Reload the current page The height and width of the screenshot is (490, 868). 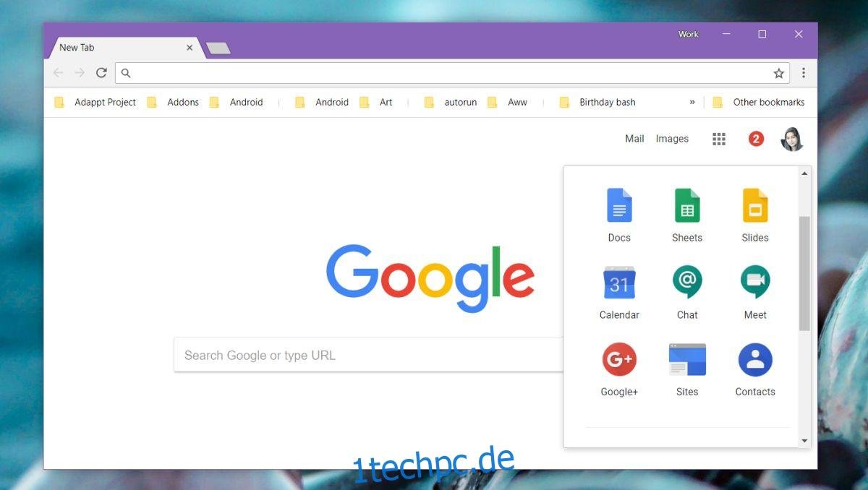click(101, 73)
